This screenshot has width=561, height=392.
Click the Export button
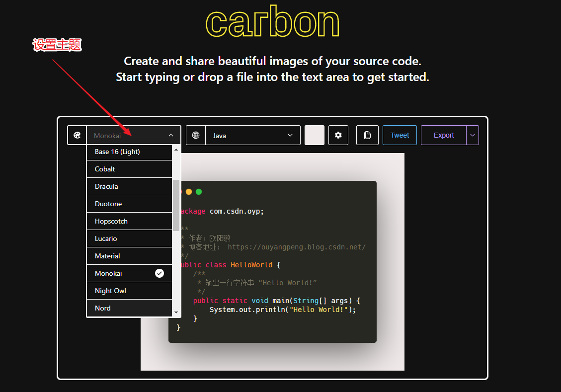click(x=444, y=135)
